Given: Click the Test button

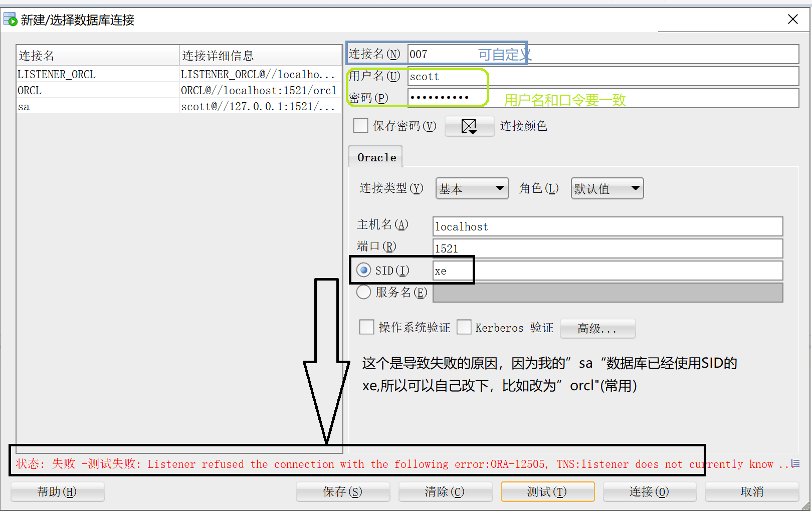Looking at the screenshot, I should [547, 491].
